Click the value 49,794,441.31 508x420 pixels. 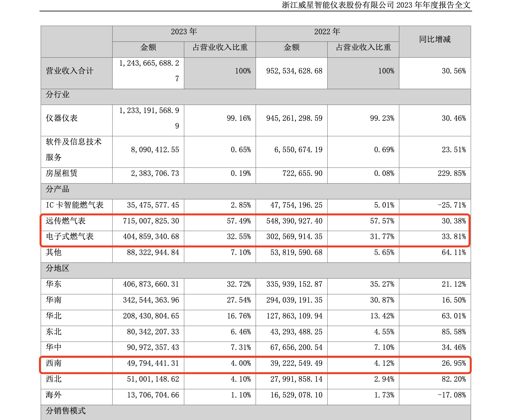(x=153, y=363)
